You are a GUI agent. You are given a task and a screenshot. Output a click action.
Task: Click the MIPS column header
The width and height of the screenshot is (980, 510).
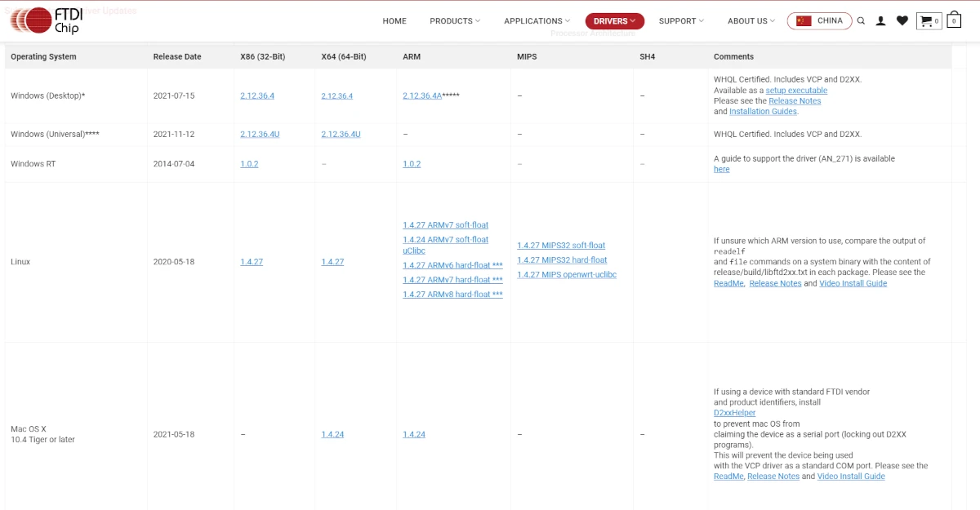point(527,57)
